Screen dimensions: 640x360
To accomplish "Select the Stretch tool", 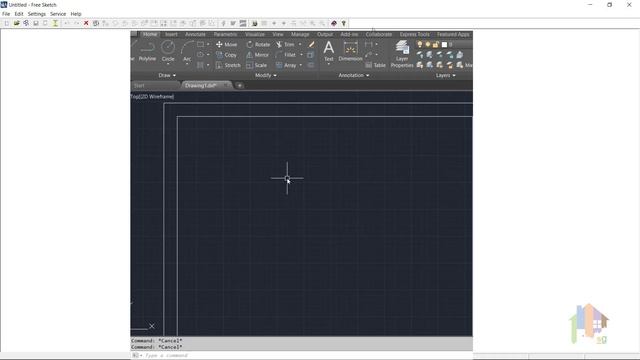I will [x=228, y=65].
